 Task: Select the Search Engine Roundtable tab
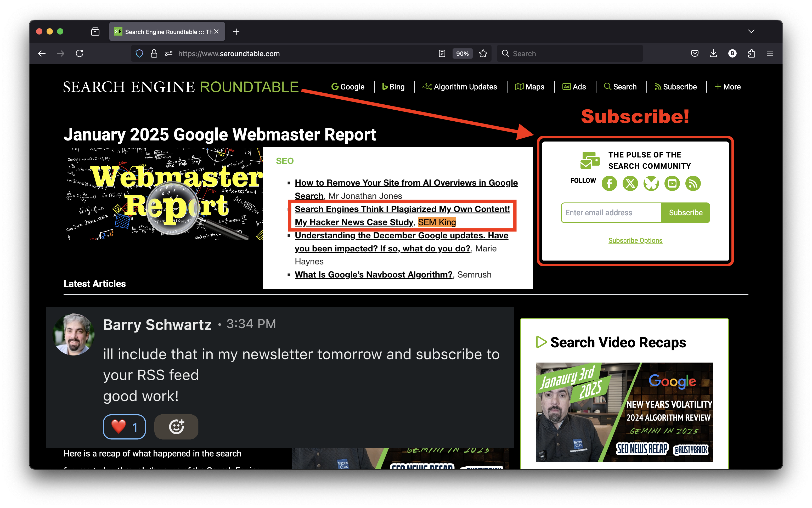[167, 32]
